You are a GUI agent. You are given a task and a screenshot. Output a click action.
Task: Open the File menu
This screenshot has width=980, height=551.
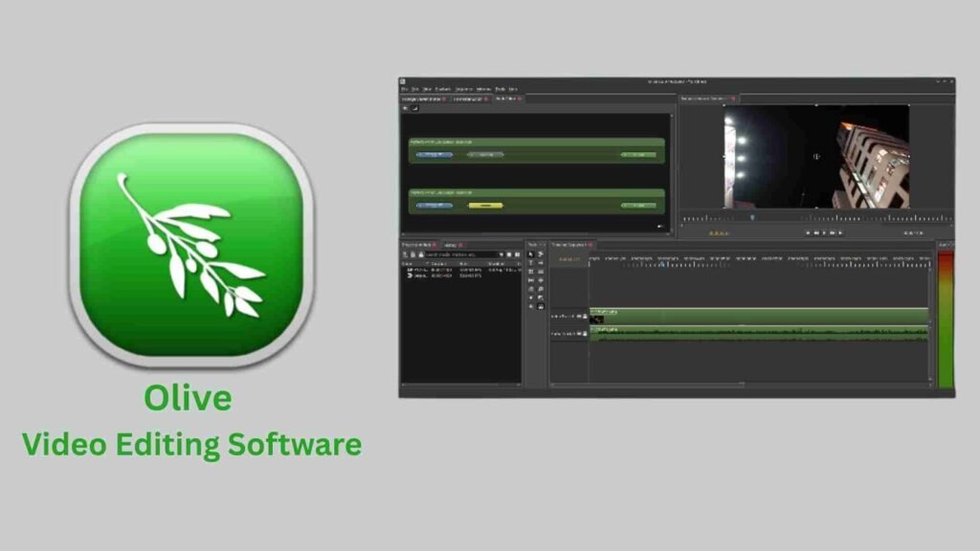tap(405, 89)
